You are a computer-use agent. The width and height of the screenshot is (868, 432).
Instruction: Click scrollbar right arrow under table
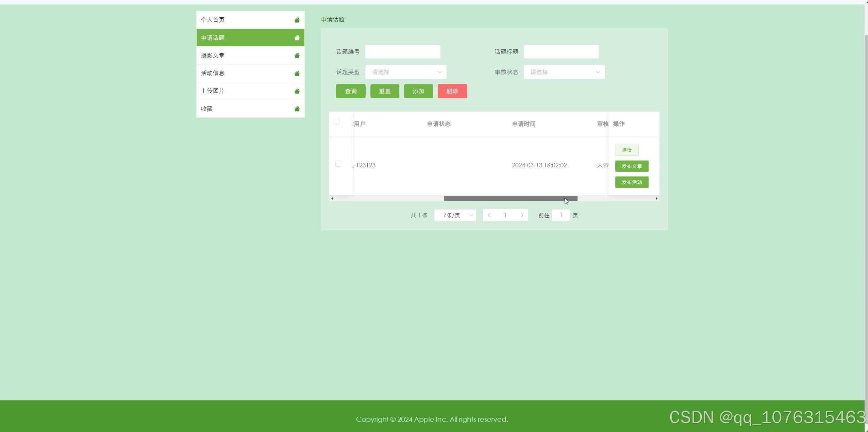point(656,198)
